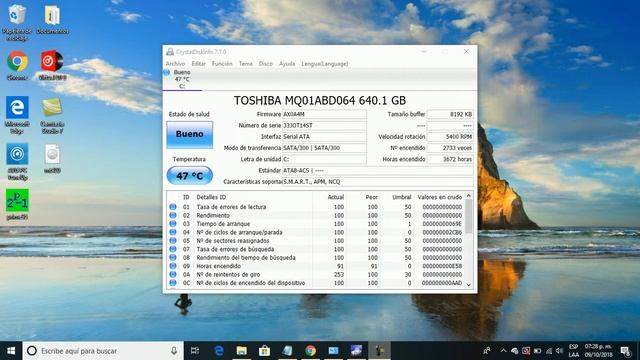Click the Características soportadas S.M.A.R.T. field

[378, 182]
